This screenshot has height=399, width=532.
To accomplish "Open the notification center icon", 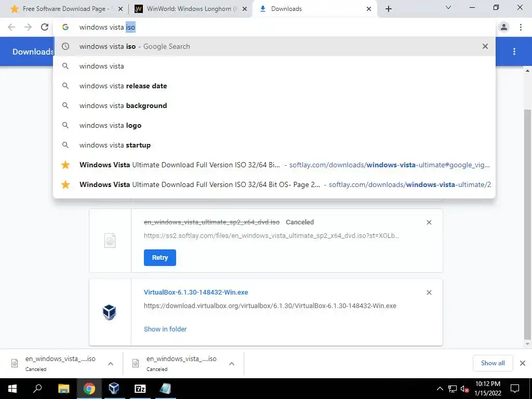I will (x=515, y=389).
